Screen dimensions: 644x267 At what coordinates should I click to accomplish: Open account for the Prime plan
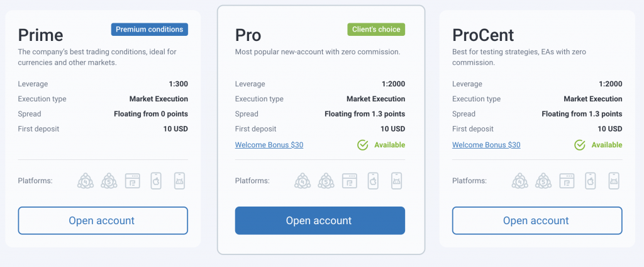tap(103, 220)
